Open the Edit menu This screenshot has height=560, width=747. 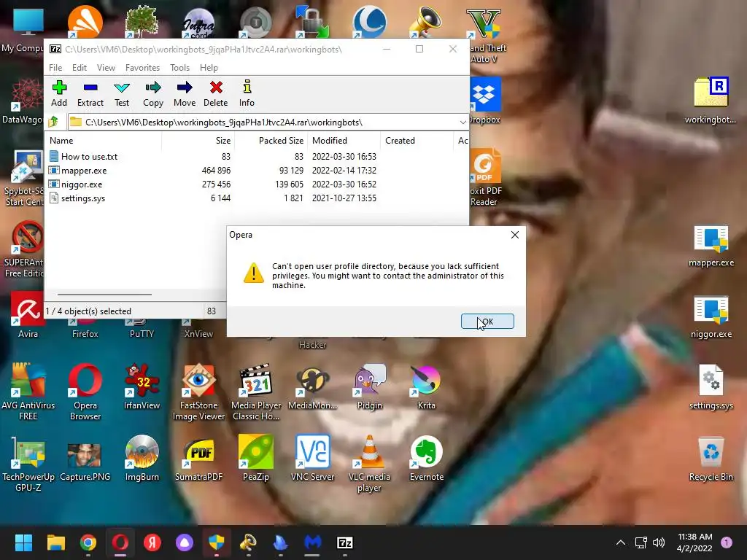pyautogui.click(x=79, y=68)
